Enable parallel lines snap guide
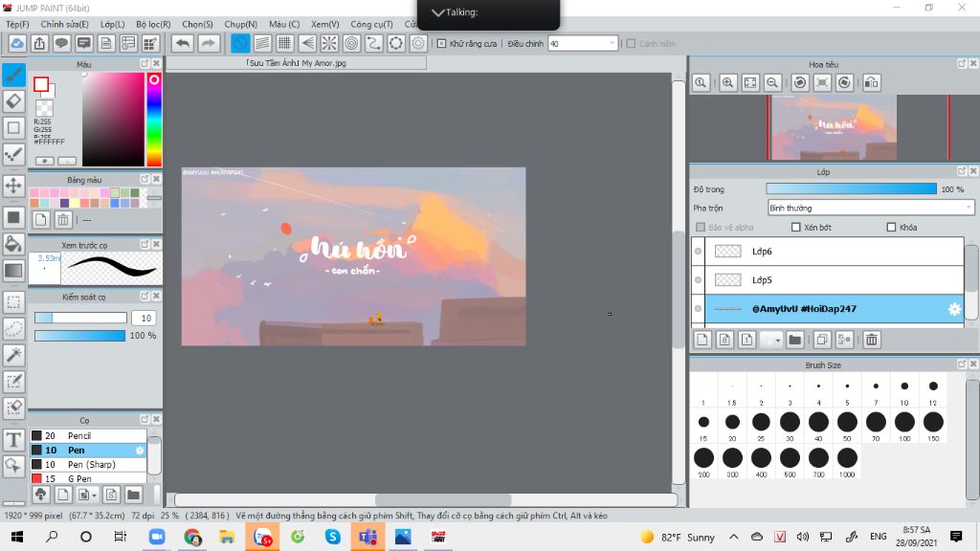Viewport: 980px width, 551px height. click(262, 43)
